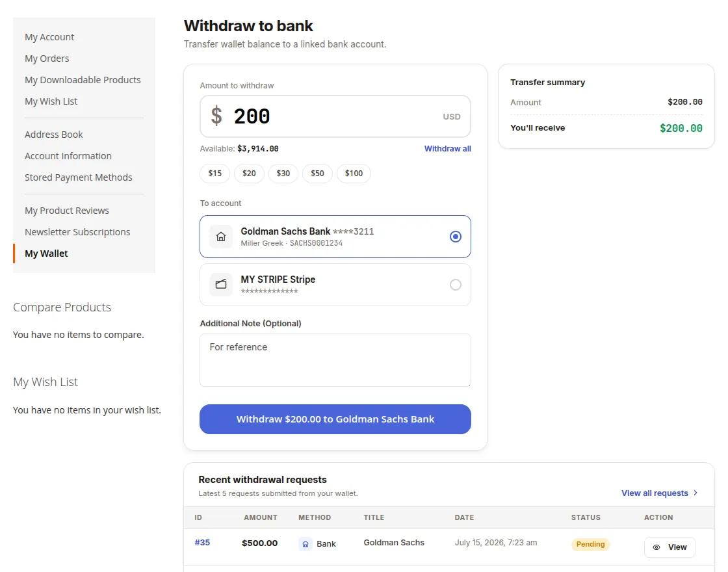Open withdrawal request #35 link
728x572 pixels.
[x=202, y=542]
